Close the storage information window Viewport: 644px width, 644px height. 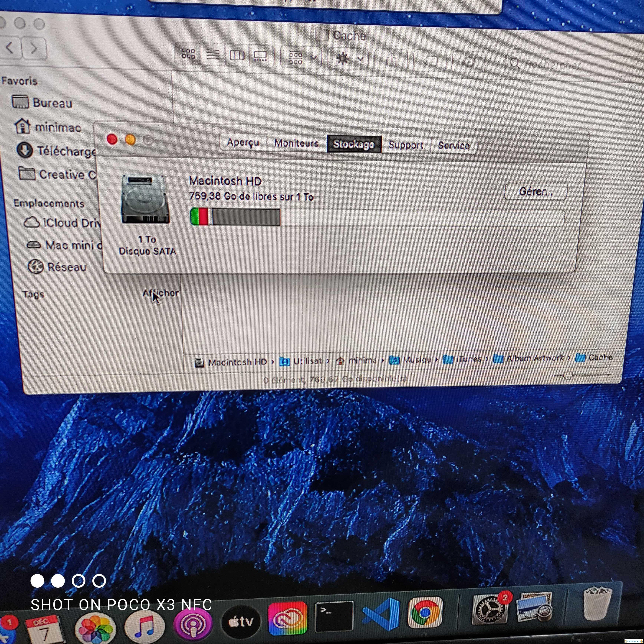click(112, 139)
